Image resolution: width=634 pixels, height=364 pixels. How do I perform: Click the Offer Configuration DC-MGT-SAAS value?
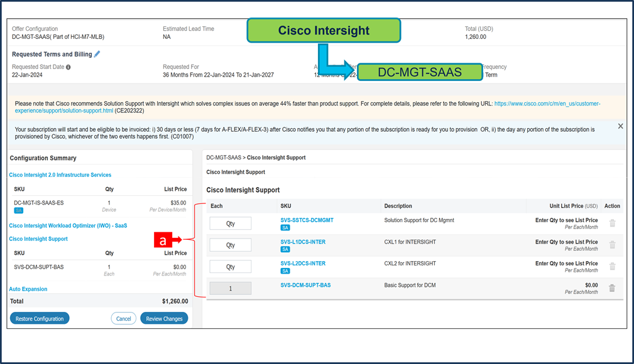click(x=58, y=37)
